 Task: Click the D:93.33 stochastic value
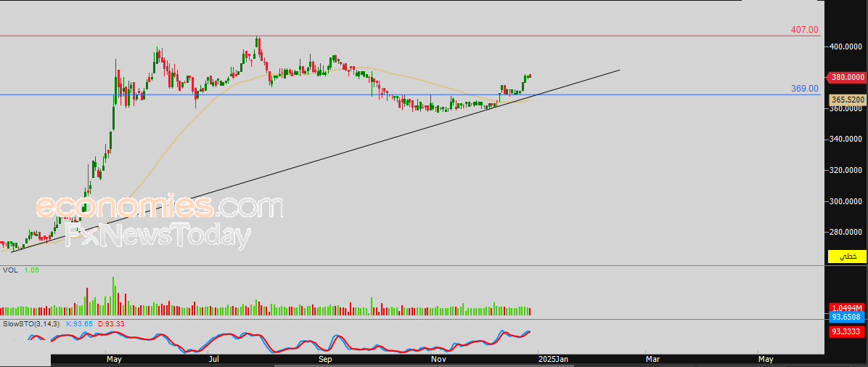click(111, 323)
